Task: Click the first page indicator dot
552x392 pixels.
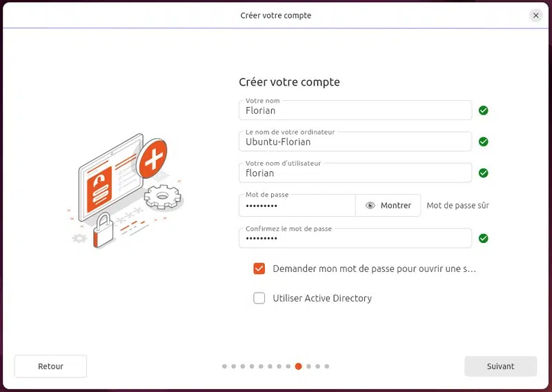Action: (x=225, y=366)
